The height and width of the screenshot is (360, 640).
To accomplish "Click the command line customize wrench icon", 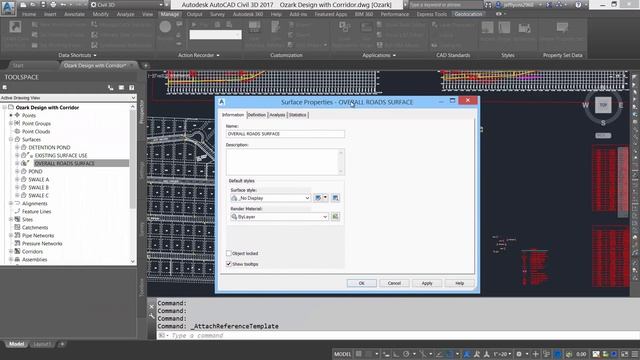I will (x=151, y=316).
